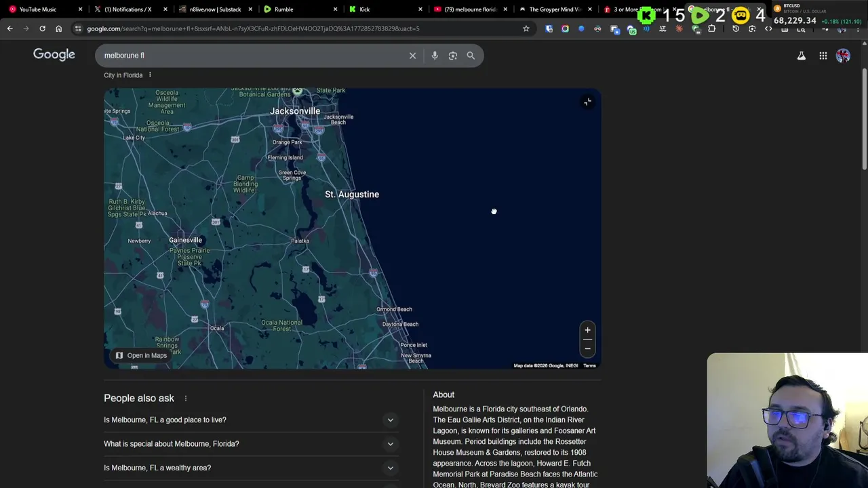Screen dimensions: 868x488
Task: Click the extensions puzzle piece icon
Action: point(711,28)
